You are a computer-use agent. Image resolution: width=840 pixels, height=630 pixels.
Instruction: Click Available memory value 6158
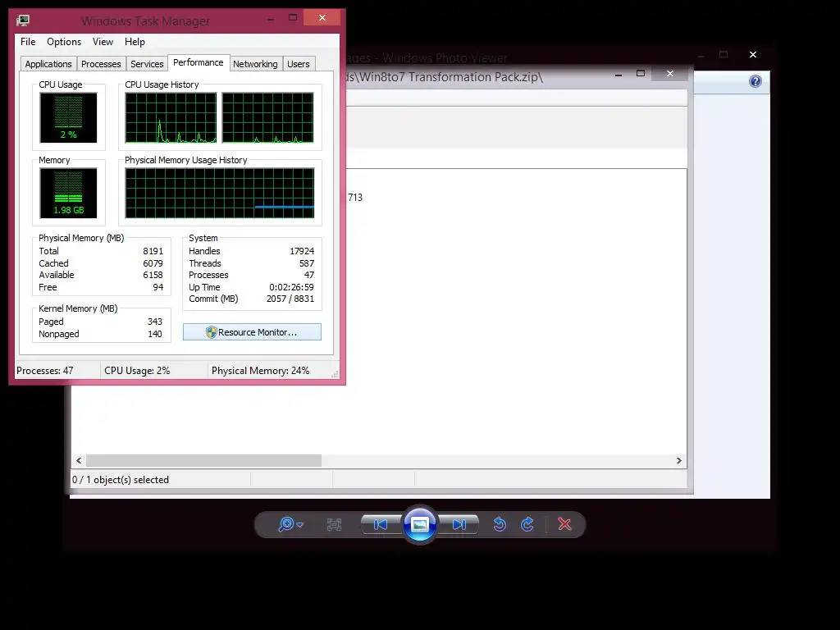click(x=153, y=275)
